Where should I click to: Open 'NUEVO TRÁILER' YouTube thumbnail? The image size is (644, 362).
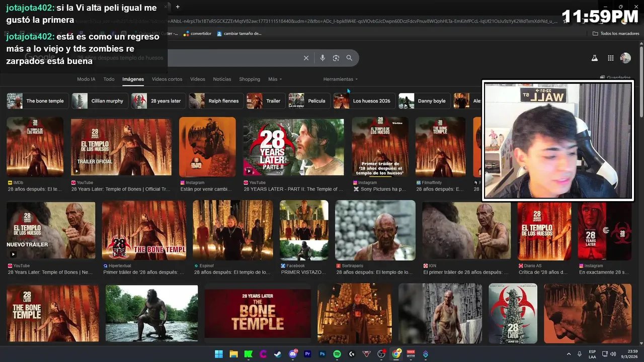pyautogui.click(x=51, y=230)
